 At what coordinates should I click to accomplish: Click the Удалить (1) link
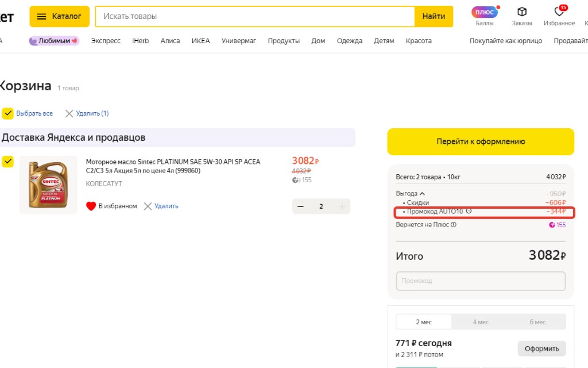click(x=92, y=113)
